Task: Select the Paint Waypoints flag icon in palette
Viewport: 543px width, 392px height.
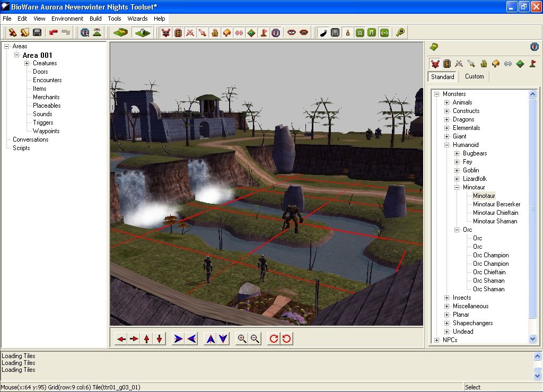Action: click(532, 64)
